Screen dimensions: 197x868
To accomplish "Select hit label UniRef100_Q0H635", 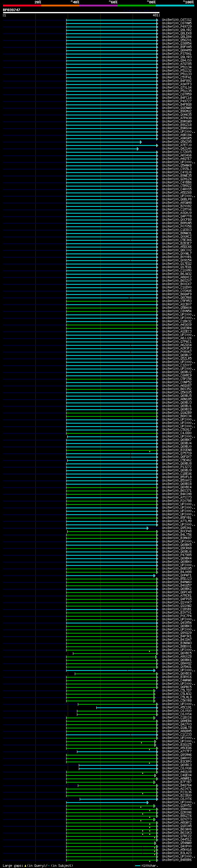I will (x=177, y=115).
